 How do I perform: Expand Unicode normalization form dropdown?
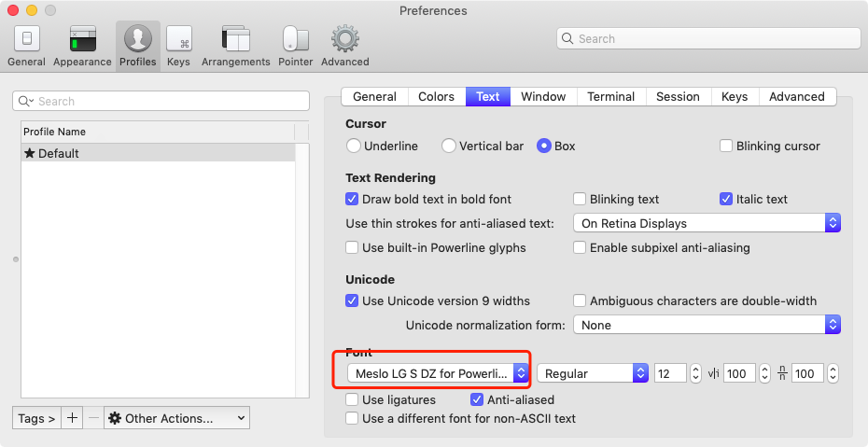click(707, 325)
